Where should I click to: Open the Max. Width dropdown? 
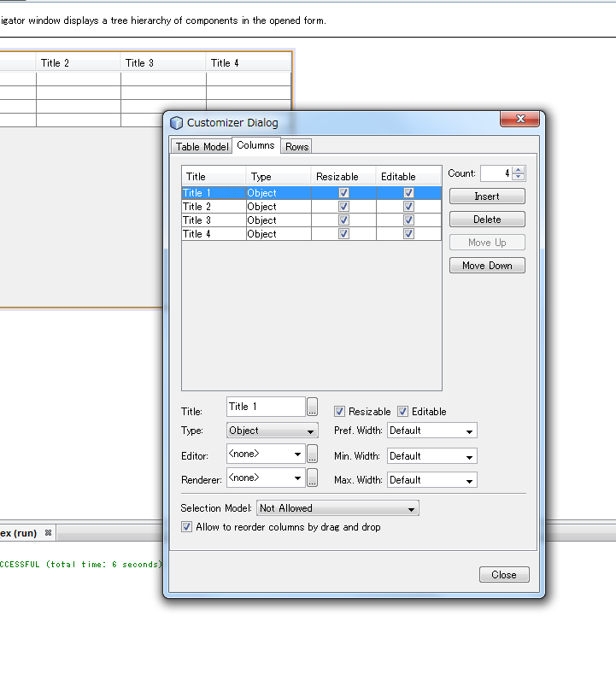tap(432, 480)
